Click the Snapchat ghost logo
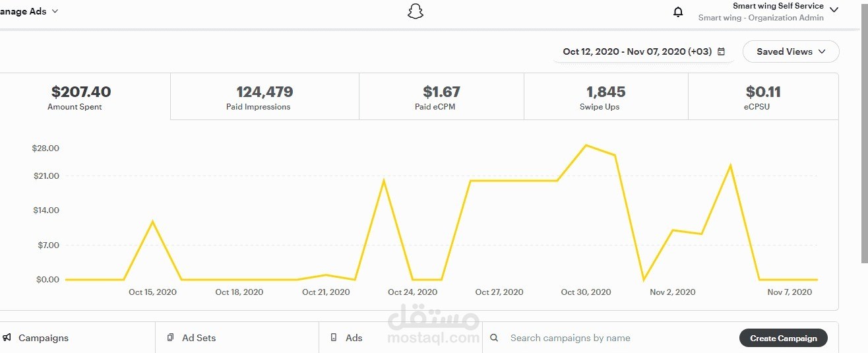This screenshot has height=353, width=868. click(415, 11)
